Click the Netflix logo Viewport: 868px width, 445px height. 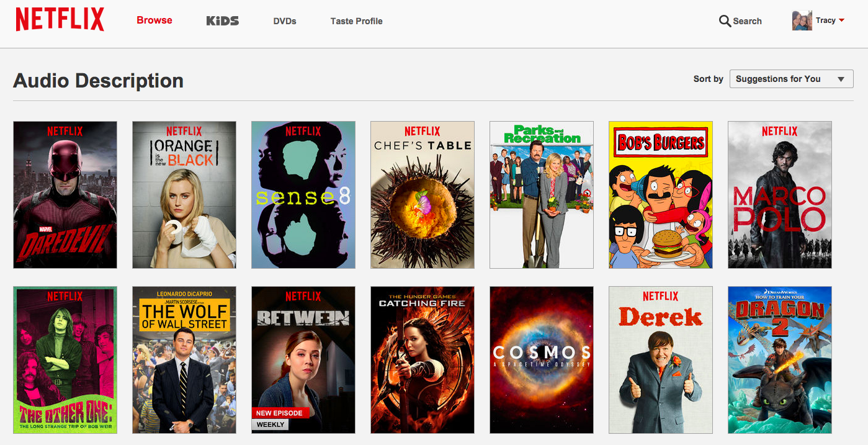[x=60, y=19]
